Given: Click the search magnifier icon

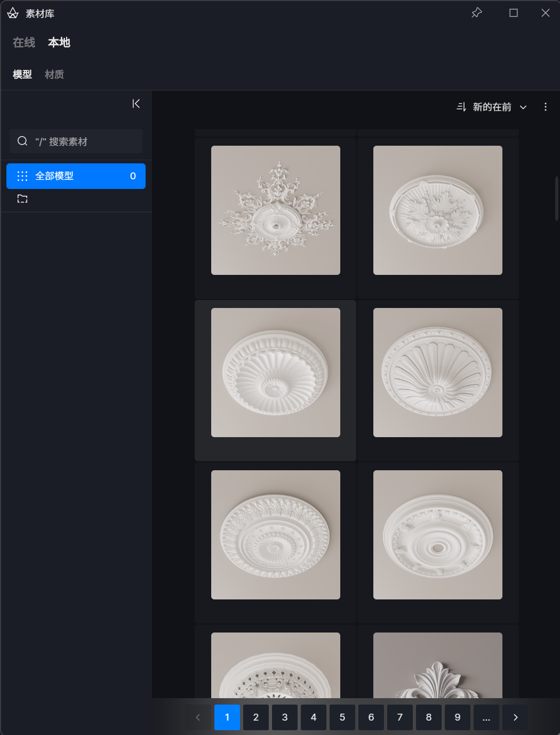Looking at the screenshot, I should [22, 141].
